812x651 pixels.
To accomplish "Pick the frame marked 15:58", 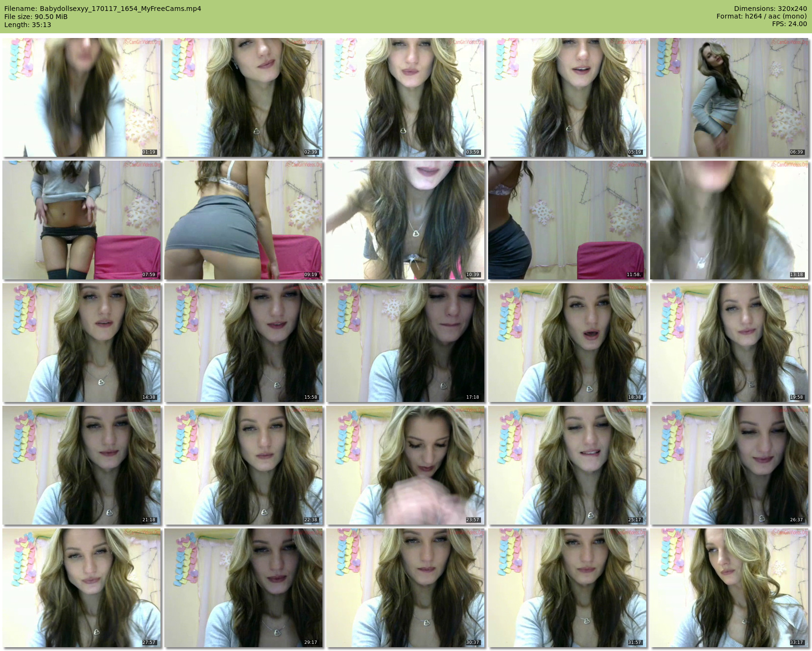I will [244, 343].
